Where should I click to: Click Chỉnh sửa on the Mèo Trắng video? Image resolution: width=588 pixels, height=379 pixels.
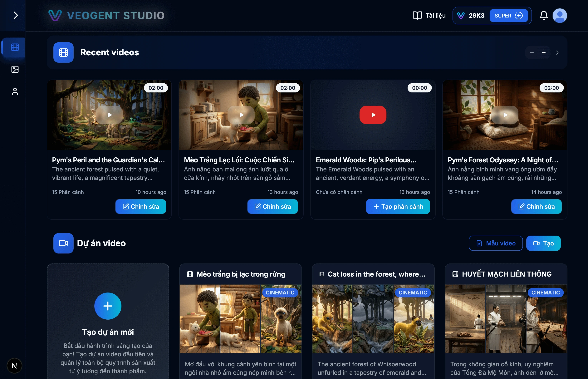point(273,206)
